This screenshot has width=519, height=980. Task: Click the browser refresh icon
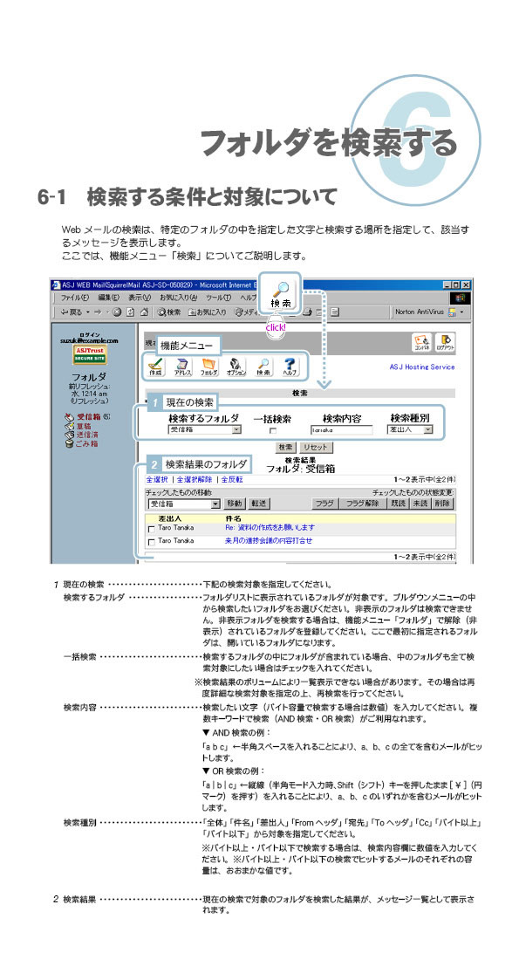[x=129, y=312]
